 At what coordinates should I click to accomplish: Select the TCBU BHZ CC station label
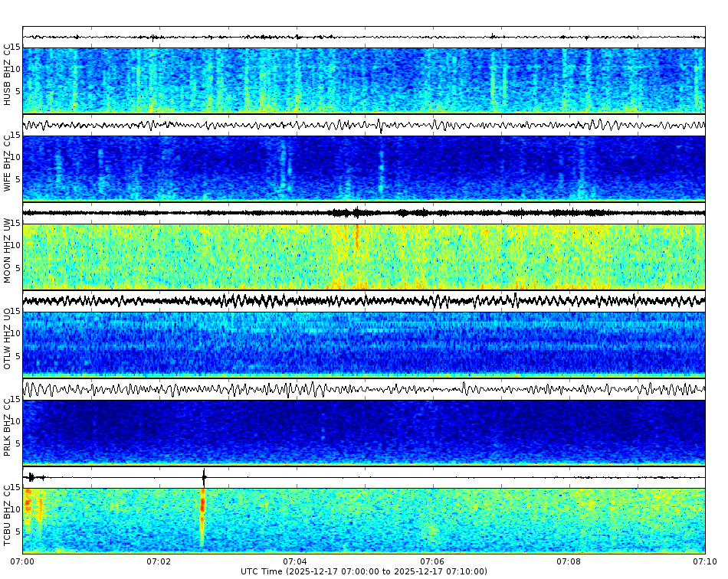click(8, 515)
